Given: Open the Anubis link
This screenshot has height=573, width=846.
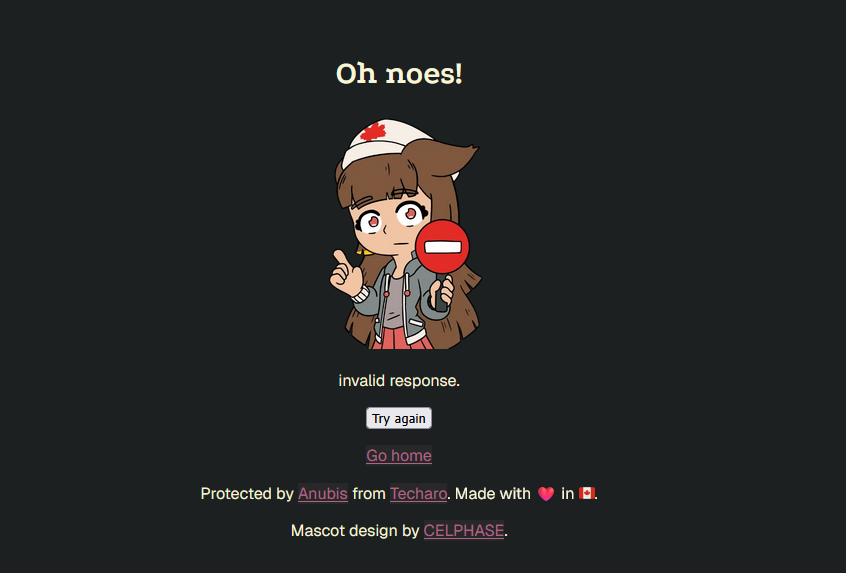Looking at the screenshot, I should pyautogui.click(x=323, y=493).
